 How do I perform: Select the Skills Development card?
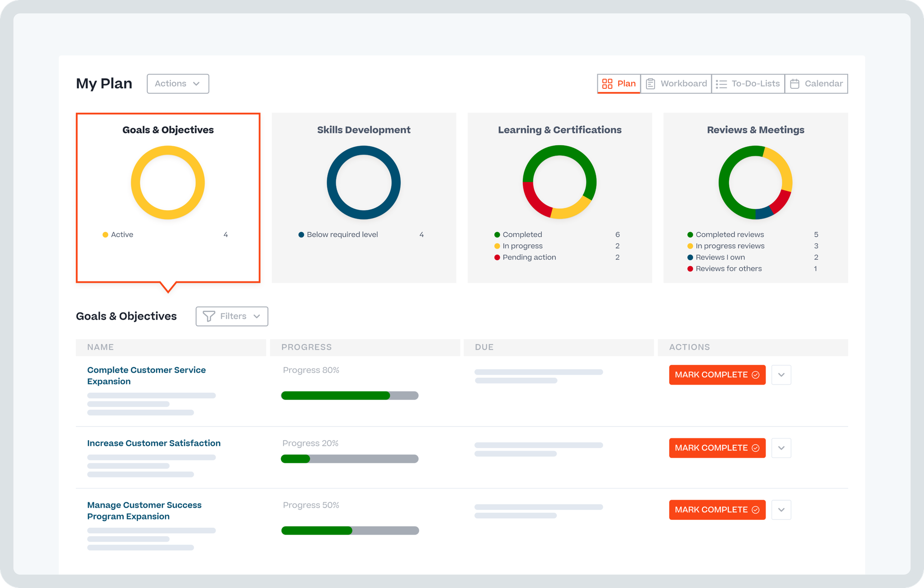click(364, 198)
